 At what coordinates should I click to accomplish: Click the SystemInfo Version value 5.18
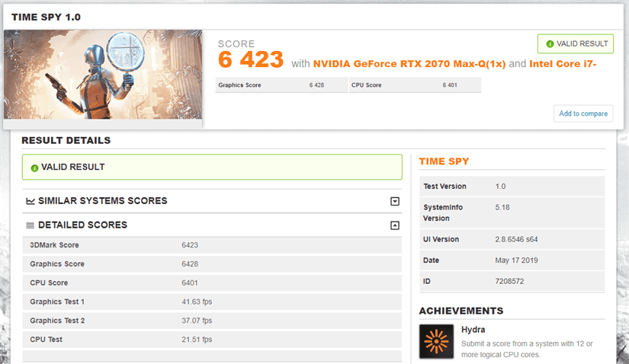coord(502,207)
